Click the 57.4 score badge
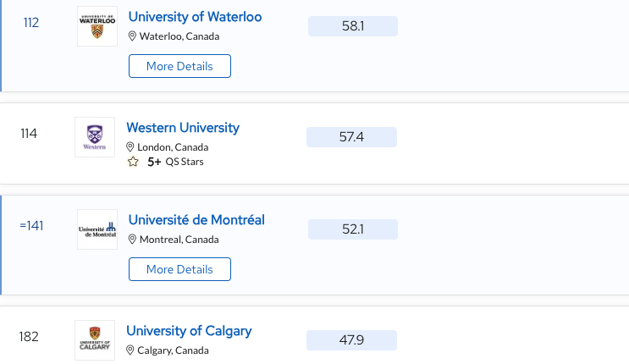The width and height of the screenshot is (629, 364). point(352,137)
